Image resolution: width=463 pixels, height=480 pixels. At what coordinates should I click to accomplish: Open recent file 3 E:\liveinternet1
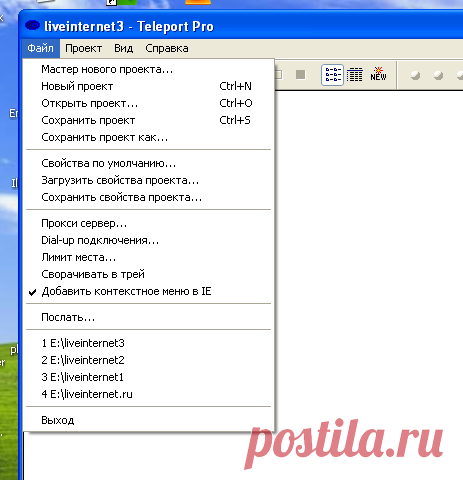(x=149, y=377)
